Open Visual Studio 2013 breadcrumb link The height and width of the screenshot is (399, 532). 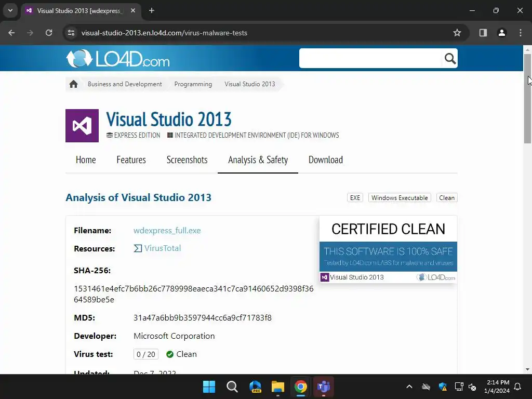250,84
